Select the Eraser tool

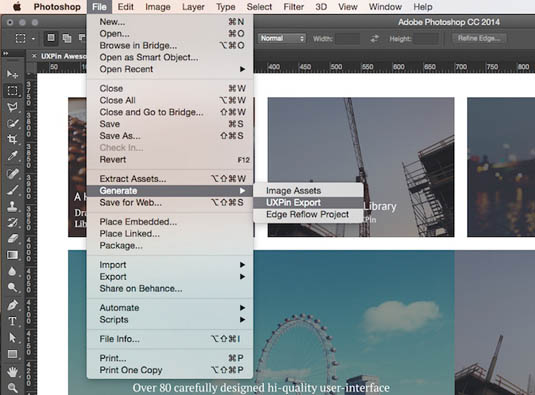(13, 239)
